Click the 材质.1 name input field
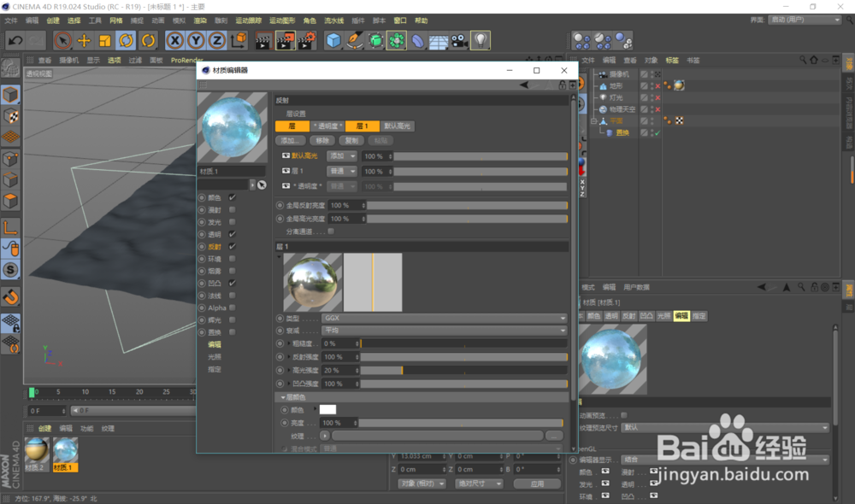855x504 pixels. point(231,172)
